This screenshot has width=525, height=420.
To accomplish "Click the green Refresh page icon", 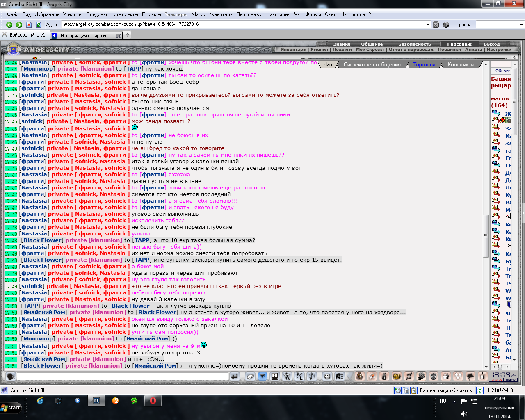I will (x=39, y=25).
